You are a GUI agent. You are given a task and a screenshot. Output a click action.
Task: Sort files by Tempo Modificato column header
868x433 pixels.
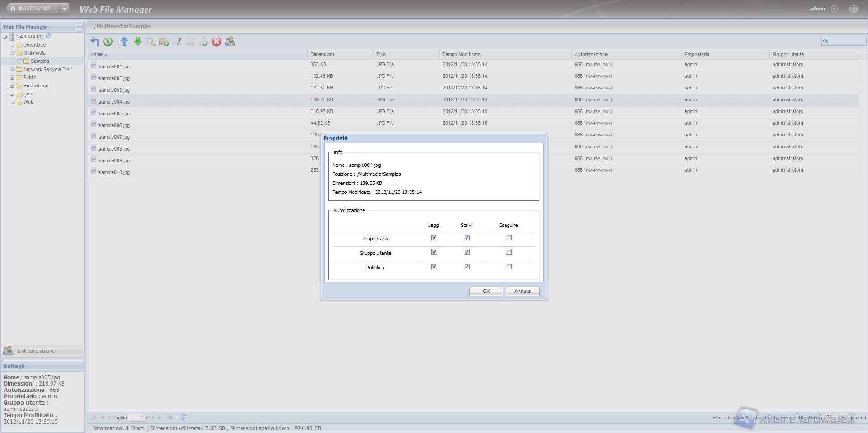click(461, 54)
